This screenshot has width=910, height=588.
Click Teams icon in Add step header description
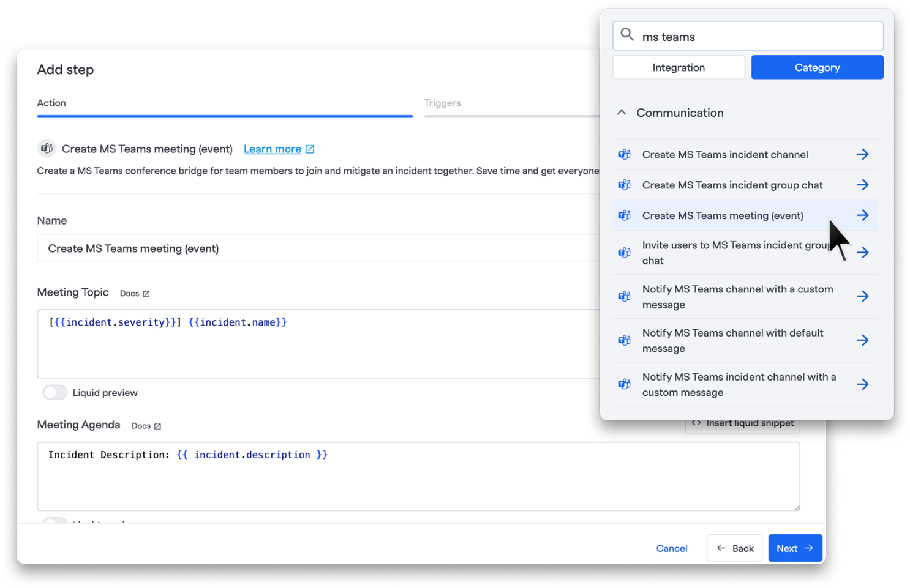coord(47,149)
